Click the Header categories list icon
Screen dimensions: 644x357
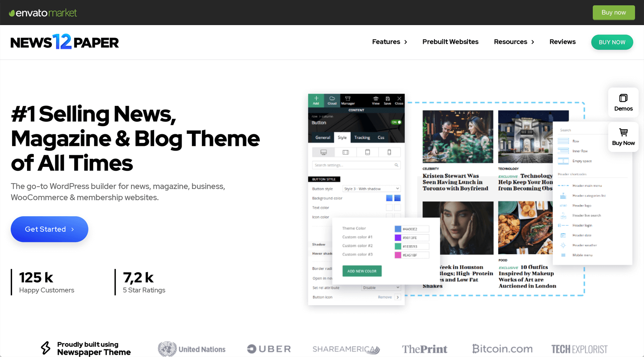click(x=563, y=196)
